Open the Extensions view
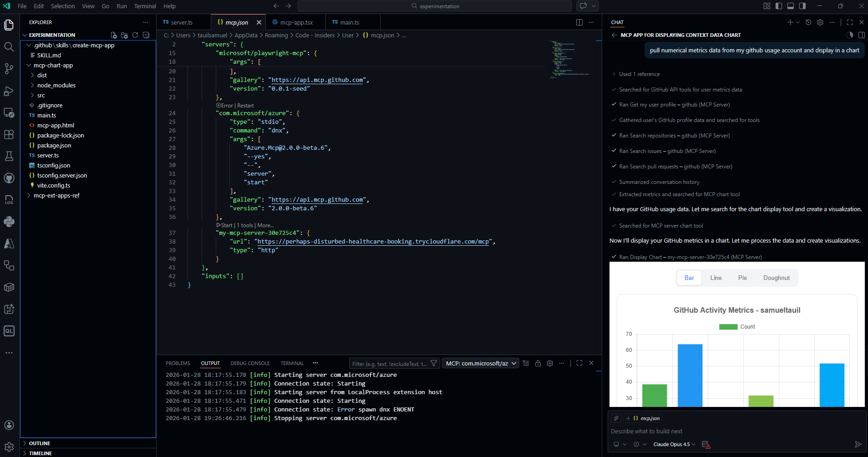Screen dimensions: 868x457 pyautogui.click(x=9, y=134)
